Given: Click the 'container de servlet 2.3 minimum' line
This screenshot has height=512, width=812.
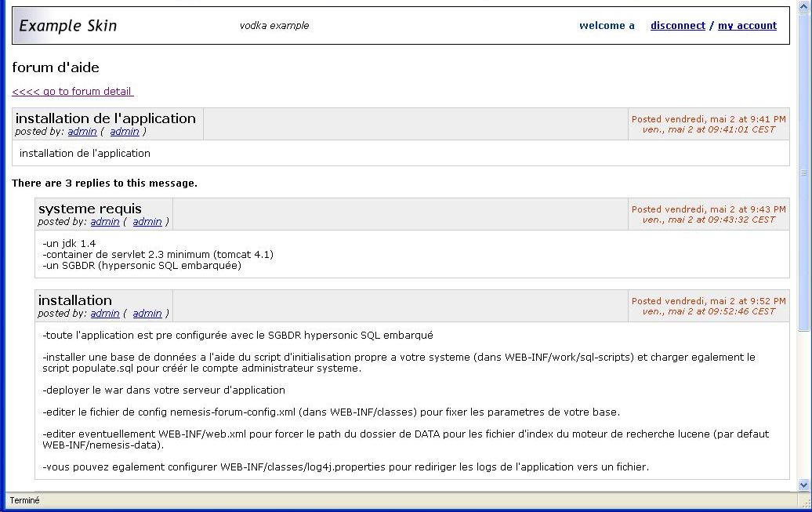Looking at the screenshot, I should point(158,255).
